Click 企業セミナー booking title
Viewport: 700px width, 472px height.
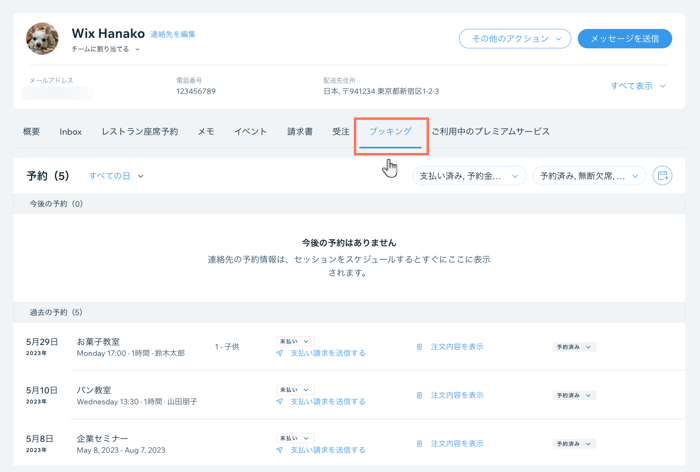click(x=102, y=439)
